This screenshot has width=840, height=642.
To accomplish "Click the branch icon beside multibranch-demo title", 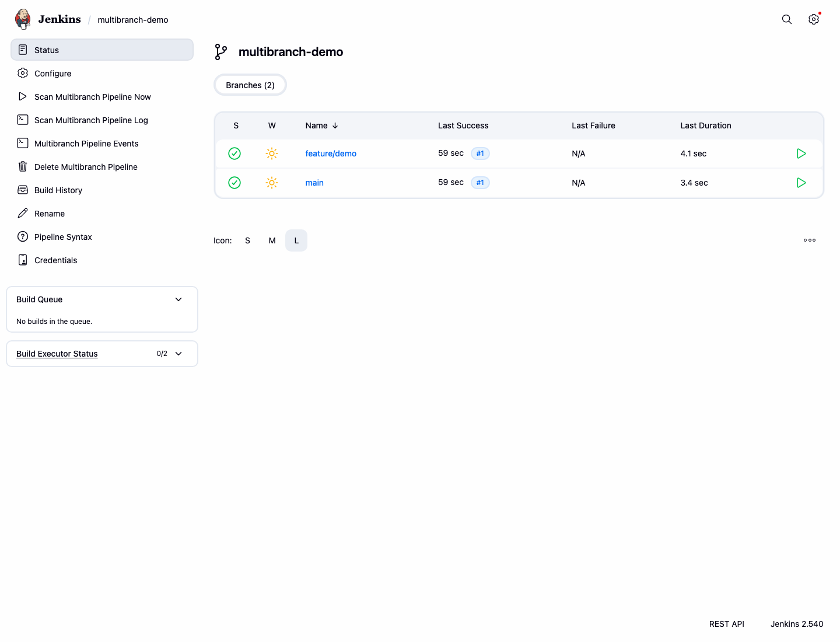I will tap(221, 52).
